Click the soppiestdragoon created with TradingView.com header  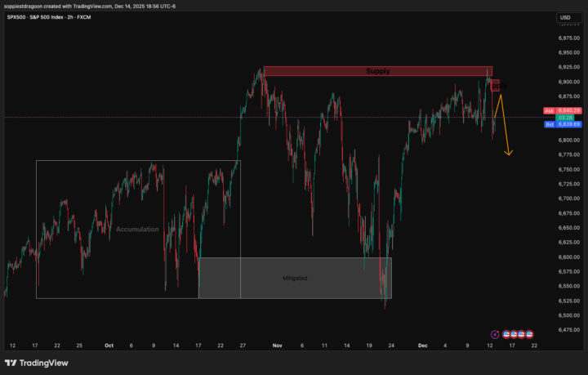click(x=90, y=7)
